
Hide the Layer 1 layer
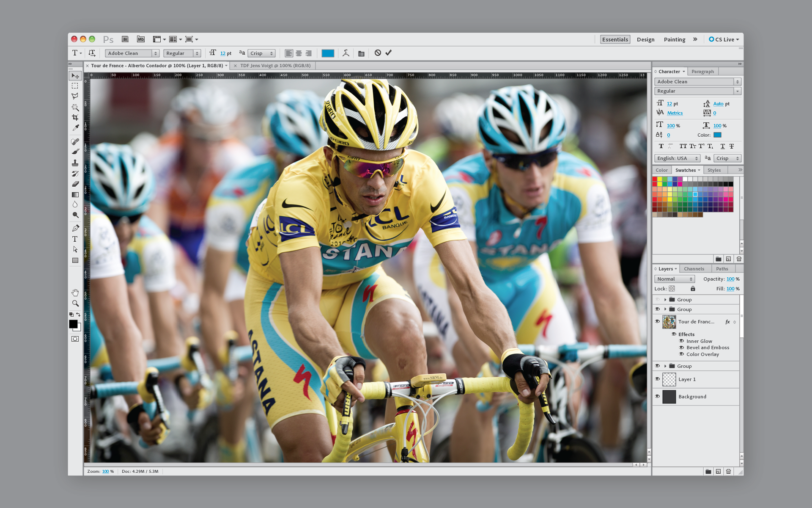657,379
